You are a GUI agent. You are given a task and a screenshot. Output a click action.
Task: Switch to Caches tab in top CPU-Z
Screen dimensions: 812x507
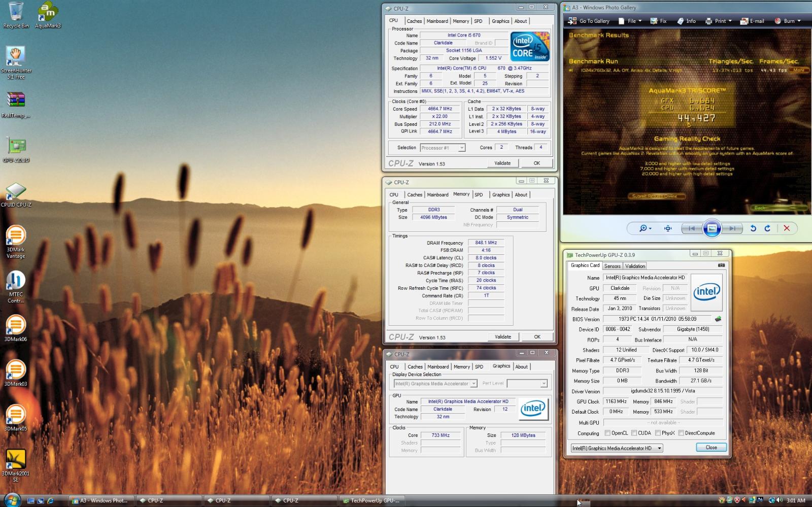(x=414, y=21)
